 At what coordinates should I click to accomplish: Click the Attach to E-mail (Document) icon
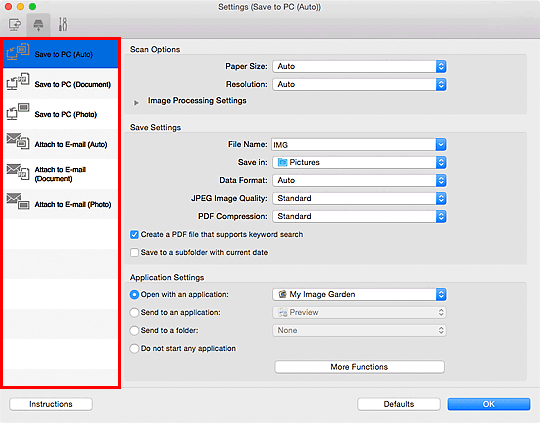(18, 172)
